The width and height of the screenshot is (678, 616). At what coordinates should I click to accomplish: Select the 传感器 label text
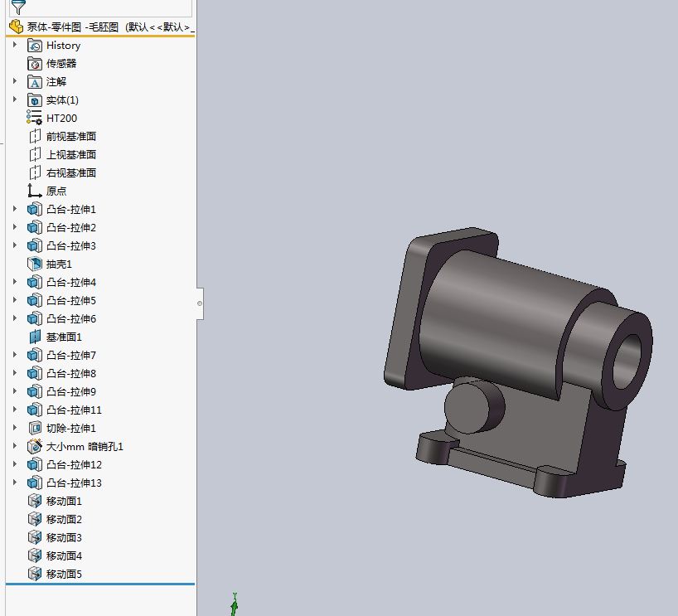point(61,64)
